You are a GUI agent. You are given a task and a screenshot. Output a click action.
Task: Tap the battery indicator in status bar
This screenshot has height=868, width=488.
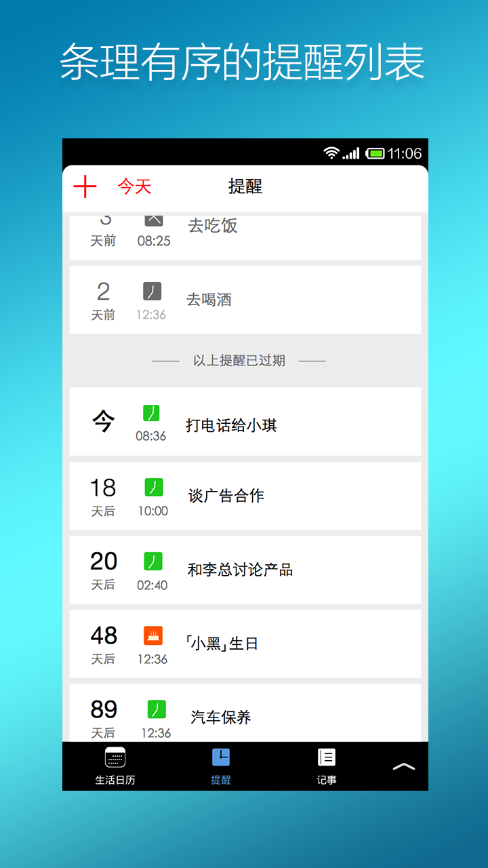(375, 153)
